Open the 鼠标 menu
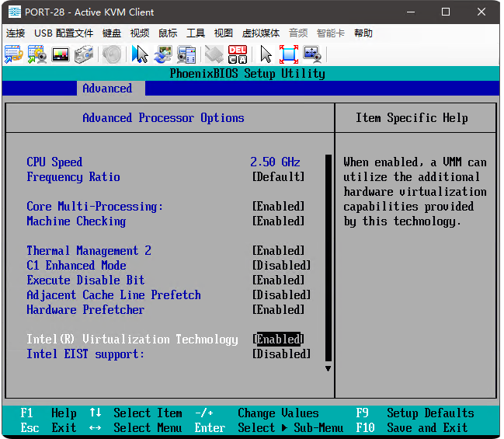Viewport: 504px width, 439px height. (x=168, y=33)
